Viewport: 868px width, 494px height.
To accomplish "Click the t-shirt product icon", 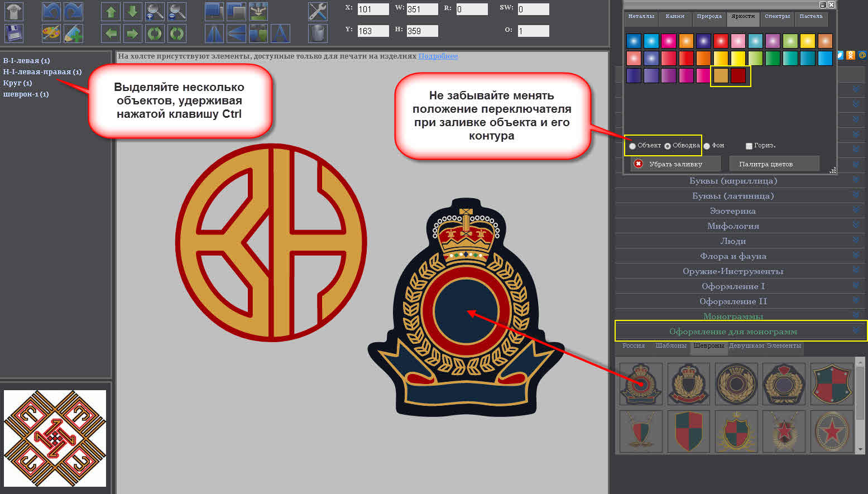I will [14, 11].
